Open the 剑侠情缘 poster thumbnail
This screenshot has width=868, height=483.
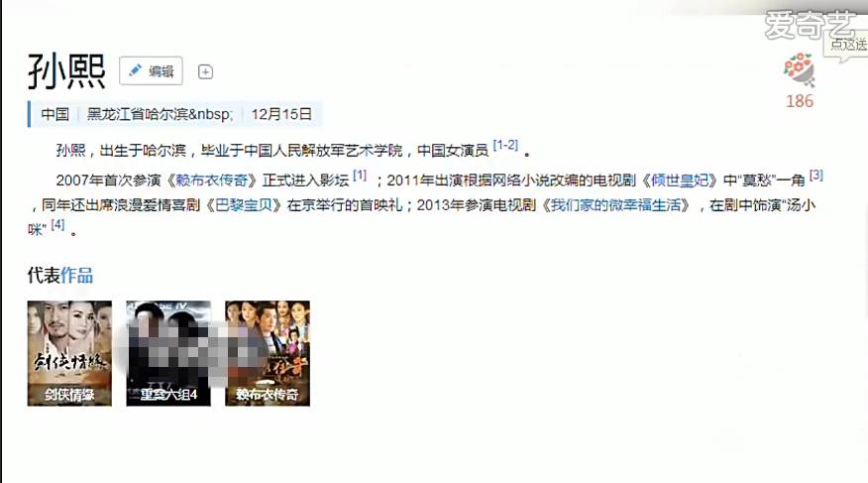tap(69, 353)
